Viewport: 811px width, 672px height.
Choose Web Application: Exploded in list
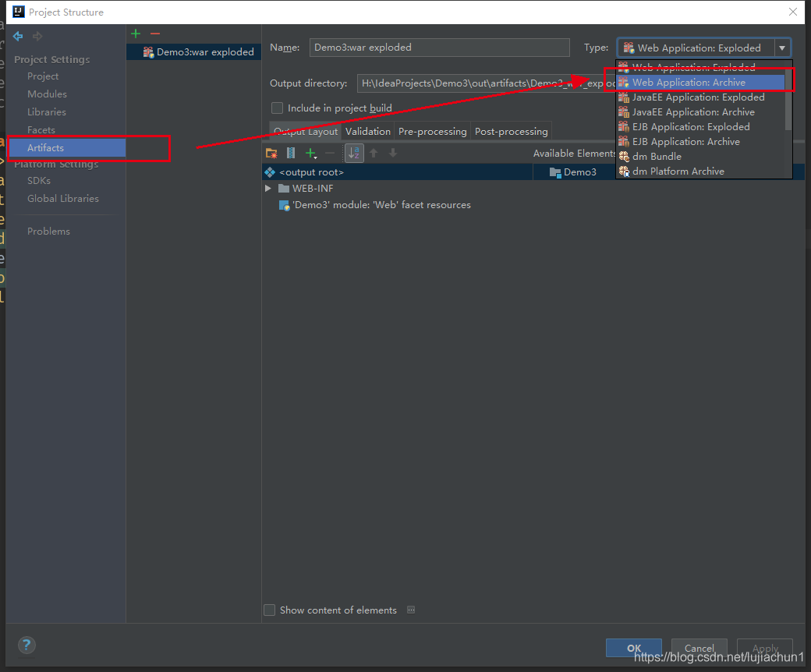[701, 67]
